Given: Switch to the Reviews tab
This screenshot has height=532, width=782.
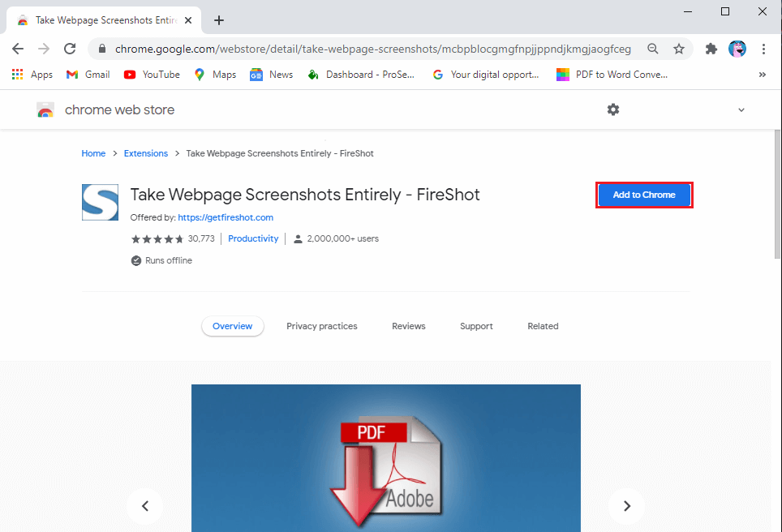Looking at the screenshot, I should (408, 325).
